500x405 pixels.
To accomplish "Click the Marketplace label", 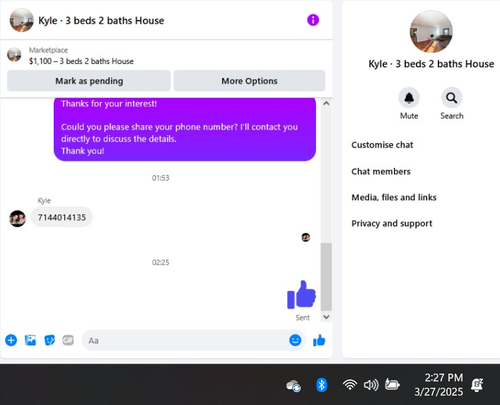I will [48, 50].
